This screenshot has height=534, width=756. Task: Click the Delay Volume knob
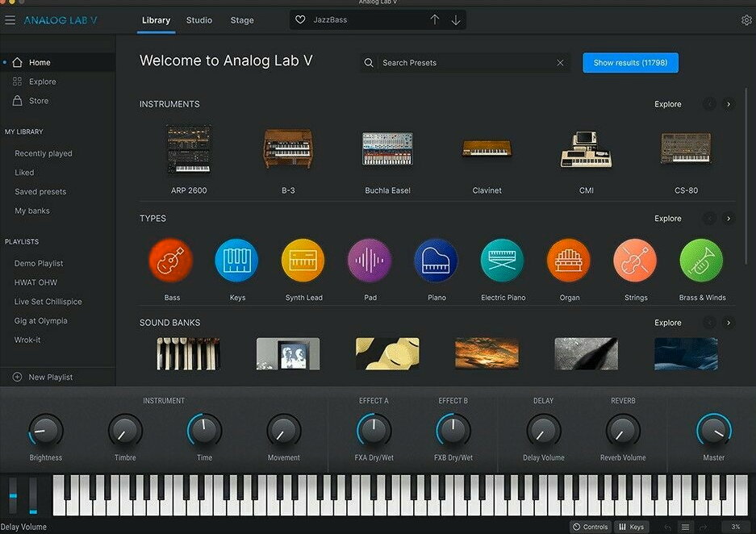tap(543, 431)
